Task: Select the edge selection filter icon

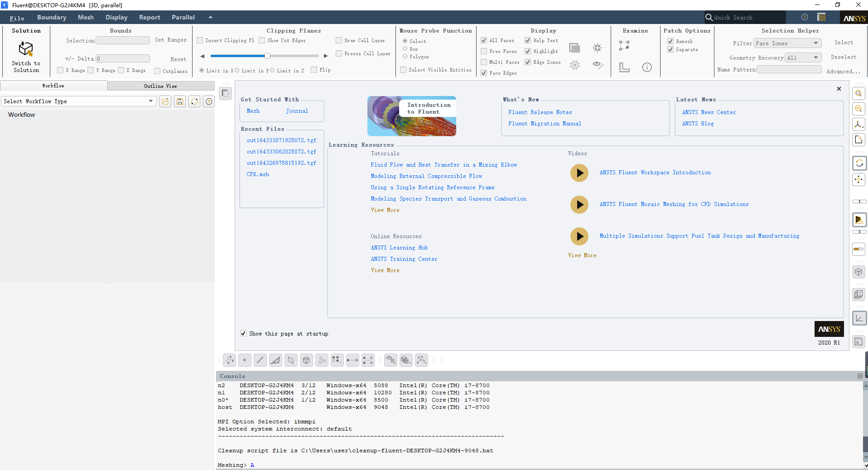Action: [260, 360]
